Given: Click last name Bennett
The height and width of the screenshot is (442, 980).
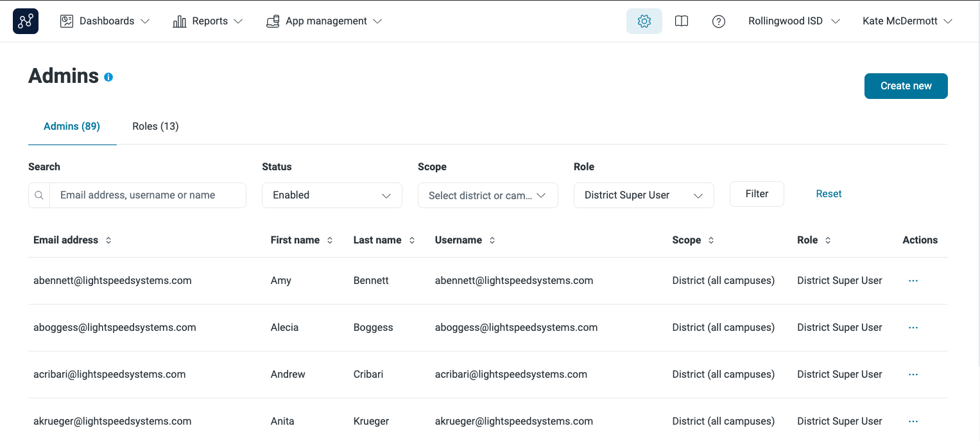Looking at the screenshot, I should 371,281.
